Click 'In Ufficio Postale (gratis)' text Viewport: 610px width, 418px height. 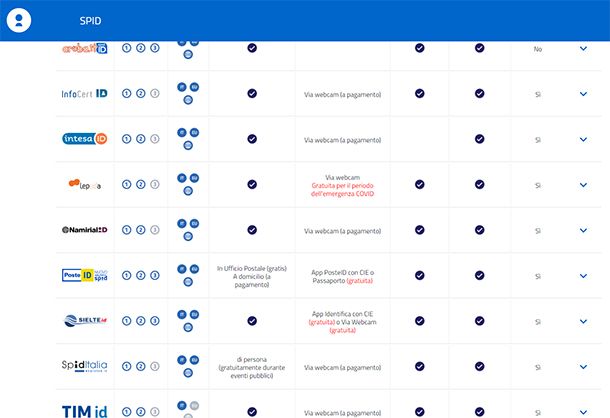coord(252,269)
